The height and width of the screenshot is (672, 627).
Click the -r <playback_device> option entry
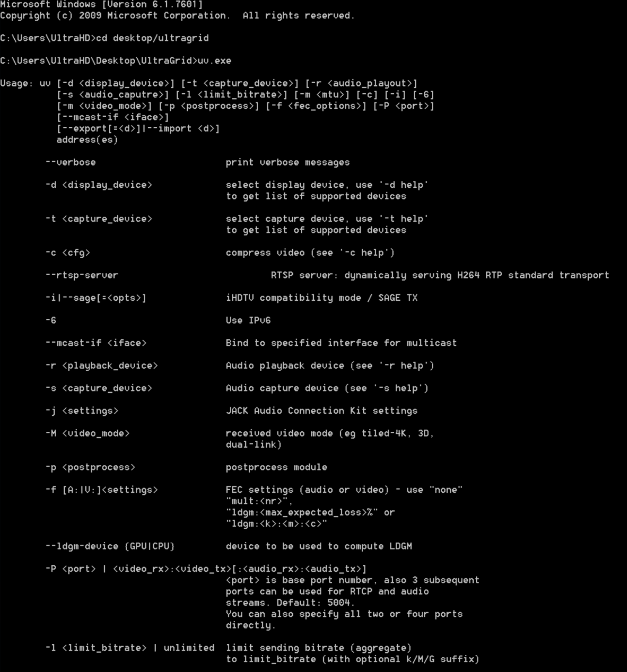pos(102,366)
